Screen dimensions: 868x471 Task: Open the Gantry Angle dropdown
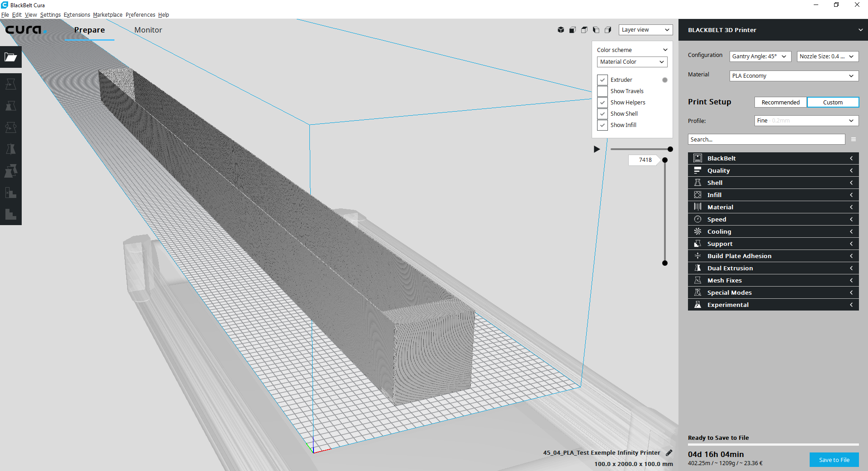pos(760,57)
